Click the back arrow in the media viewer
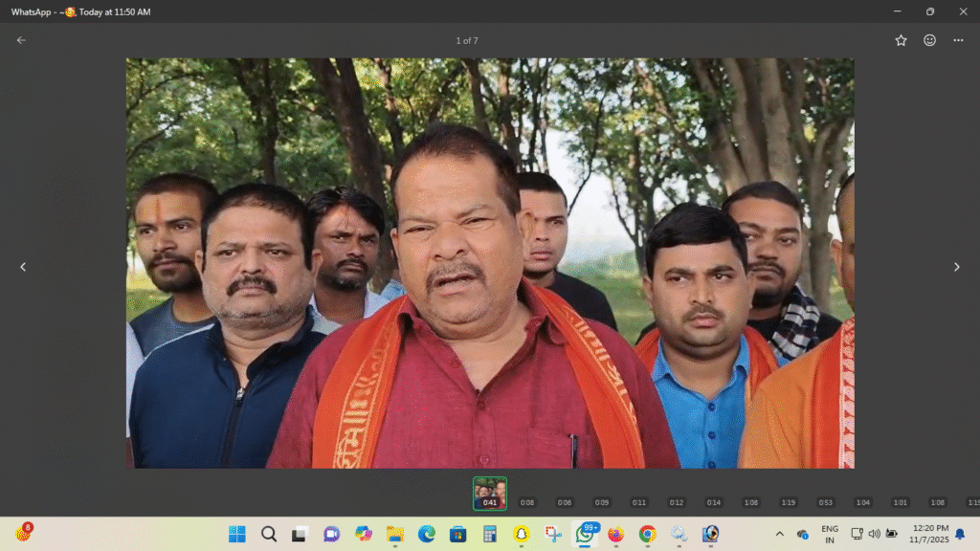The height and width of the screenshot is (551, 980). pos(21,40)
